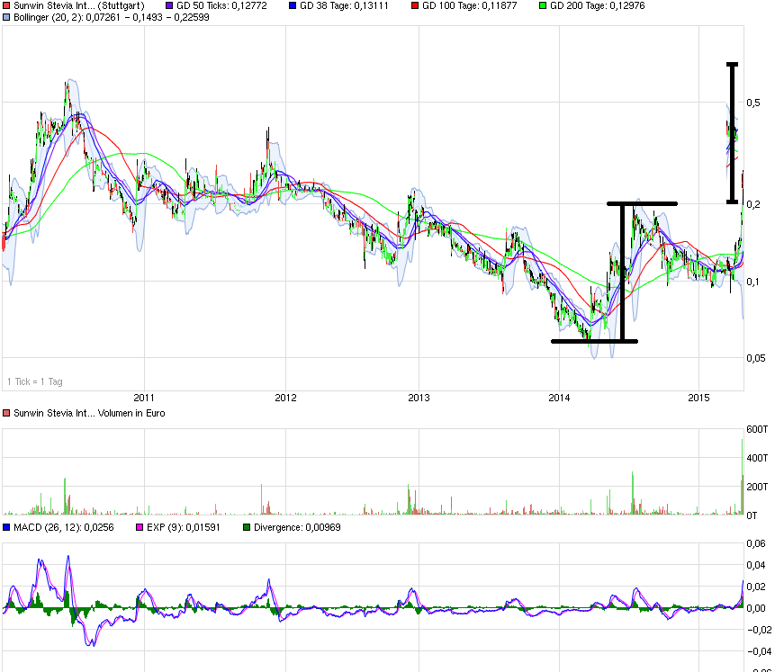Click the red GD 100 Tage swatch
The image size is (784, 672).
pos(415,5)
